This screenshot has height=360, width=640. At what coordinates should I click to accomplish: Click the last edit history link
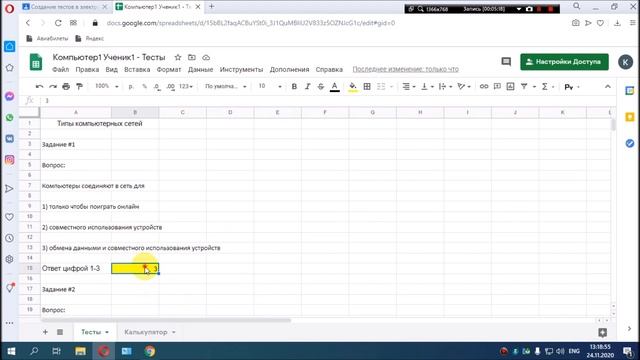tap(405, 69)
